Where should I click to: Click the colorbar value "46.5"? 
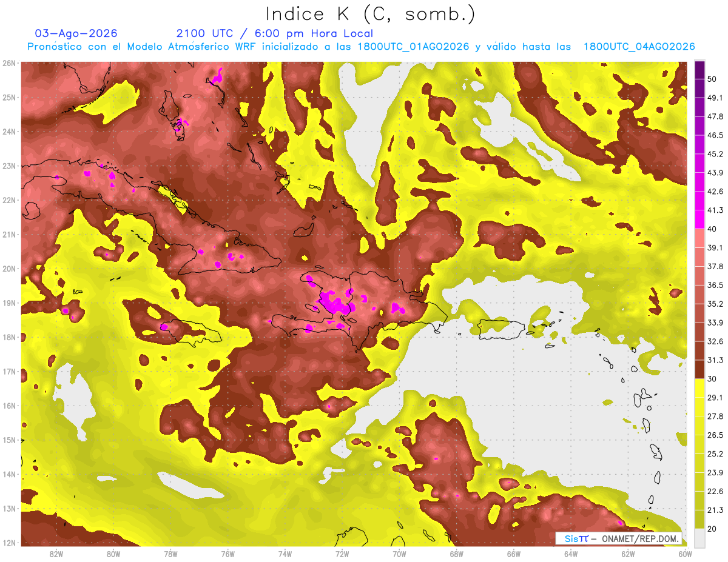click(x=715, y=135)
